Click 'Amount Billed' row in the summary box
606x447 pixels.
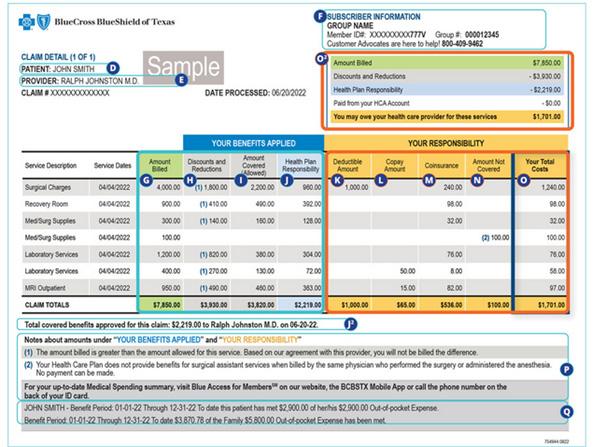pyautogui.click(x=447, y=63)
